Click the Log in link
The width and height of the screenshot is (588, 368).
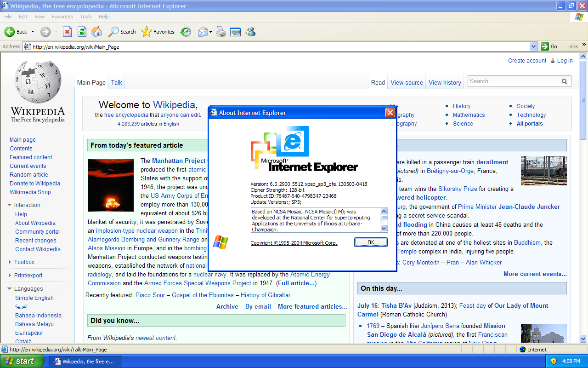pos(565,61)
